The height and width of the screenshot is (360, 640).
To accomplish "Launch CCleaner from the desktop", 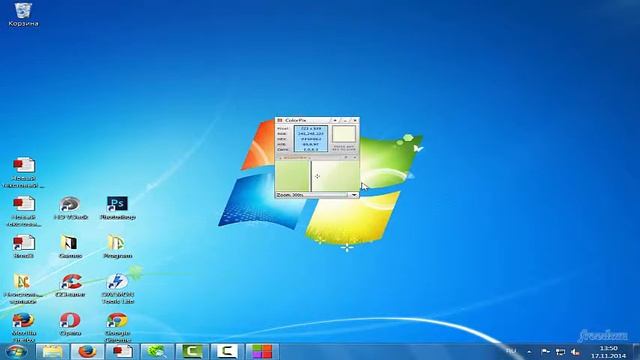I will [70, 285].
